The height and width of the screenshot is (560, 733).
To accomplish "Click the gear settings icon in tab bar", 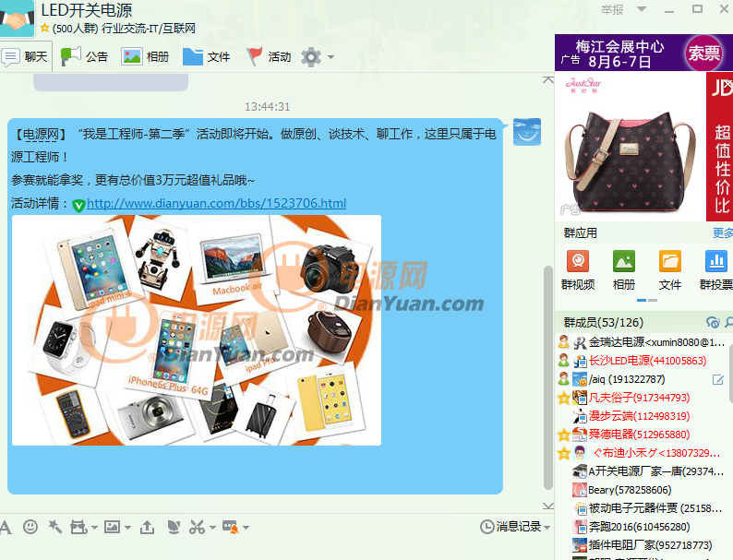I will coord(311,57).
